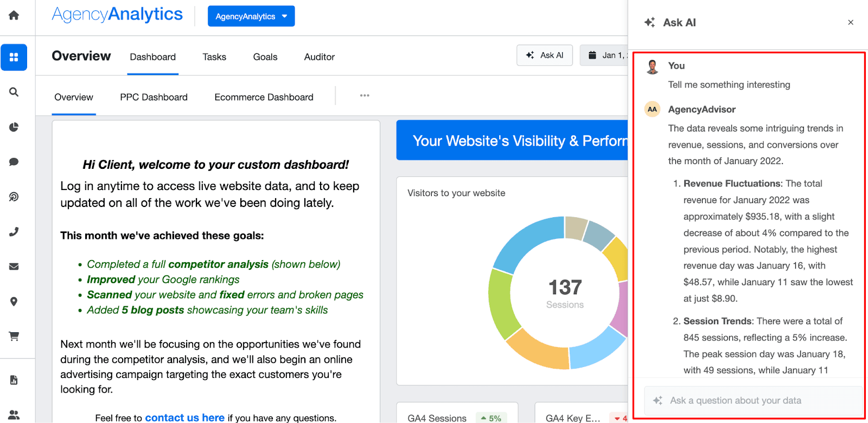This screenshot has height=423, width=868.
Task: Select the PPC Dashboard sub-tab
Action: (x=154, y=97)
